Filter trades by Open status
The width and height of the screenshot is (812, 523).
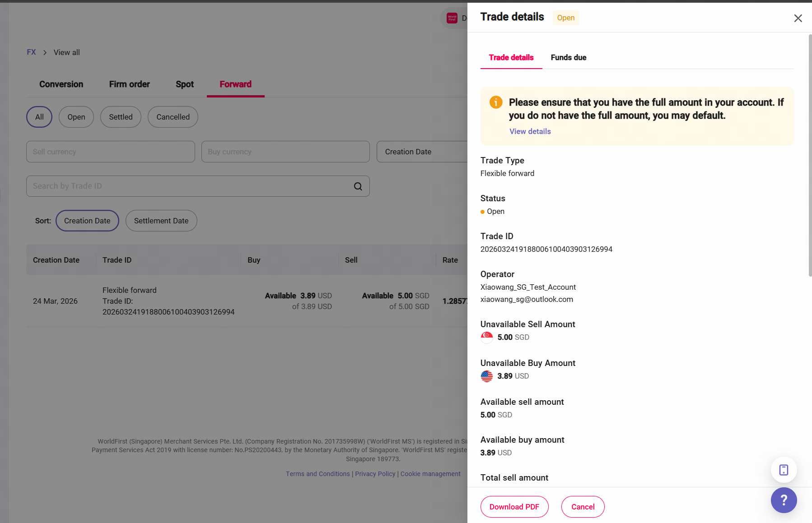[x=76, y=117]
